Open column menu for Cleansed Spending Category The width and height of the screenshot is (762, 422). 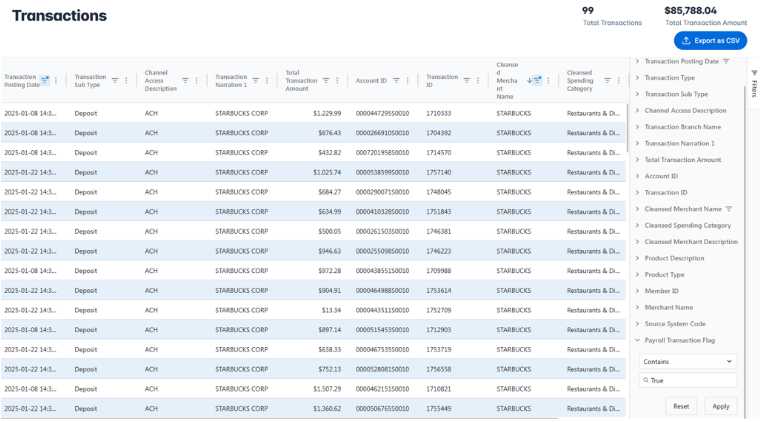619,80
